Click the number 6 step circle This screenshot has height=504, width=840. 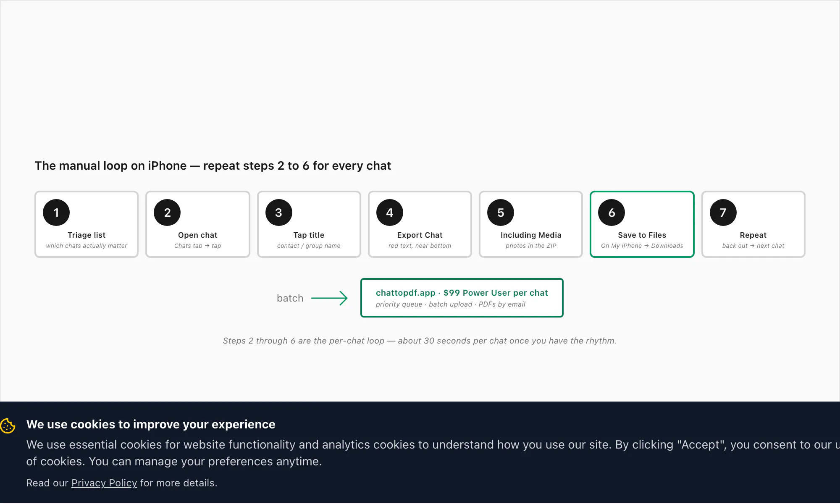[612, 213]
